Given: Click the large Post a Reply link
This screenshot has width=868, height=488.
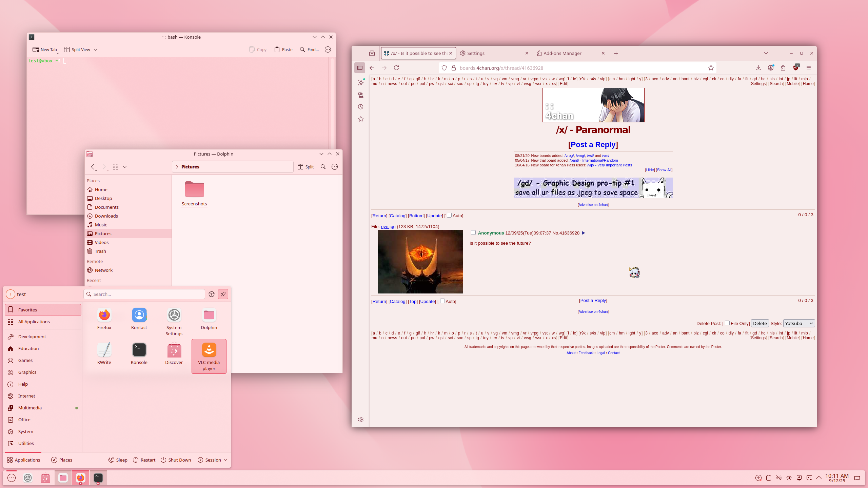Looking at the screenshot, I should [x=593, y=144].
